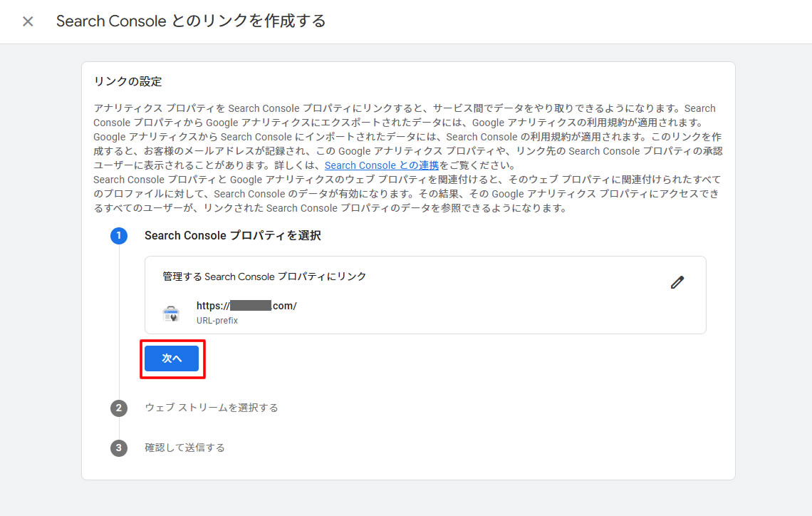Click the Search Console とのリンクを作成する page title
This screenshot has width=812, height=516.
click(x=191, y=21)
